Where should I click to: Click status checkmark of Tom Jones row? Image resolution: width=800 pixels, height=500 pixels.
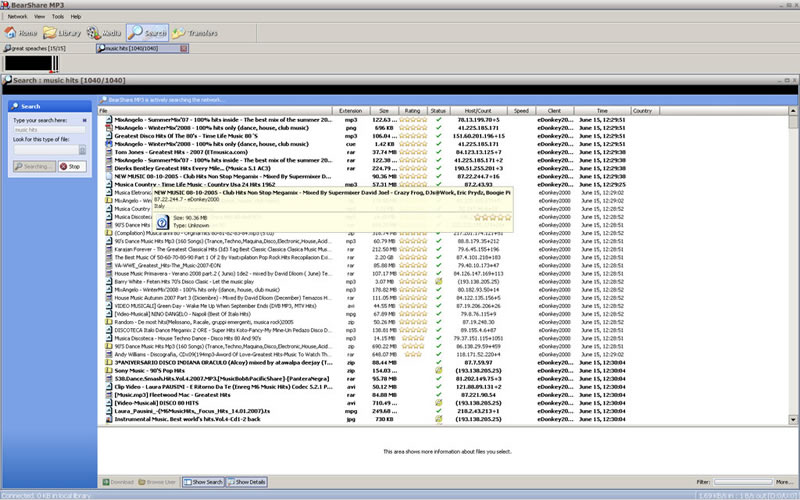click(438, 152)
